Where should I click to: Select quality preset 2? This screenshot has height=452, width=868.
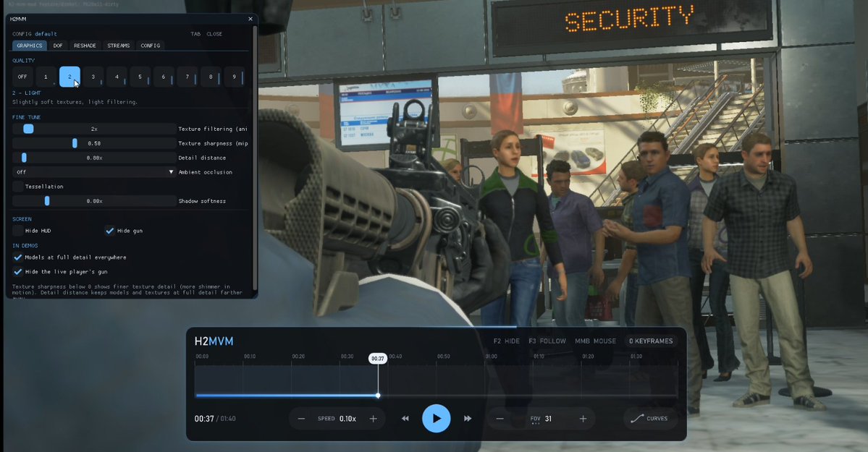(69, 77)
